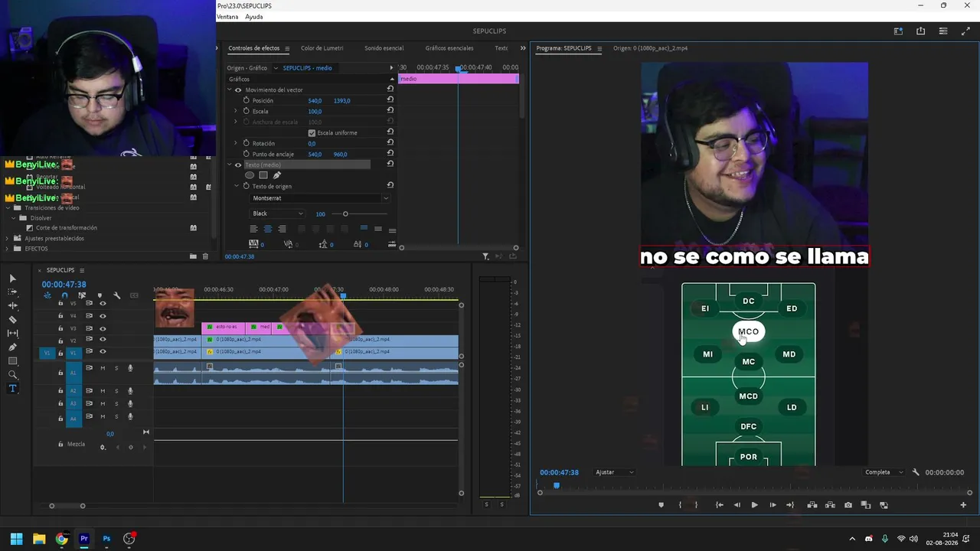Step back one frame in Program monitor
980x551 pixels.
tap(737, 505)
